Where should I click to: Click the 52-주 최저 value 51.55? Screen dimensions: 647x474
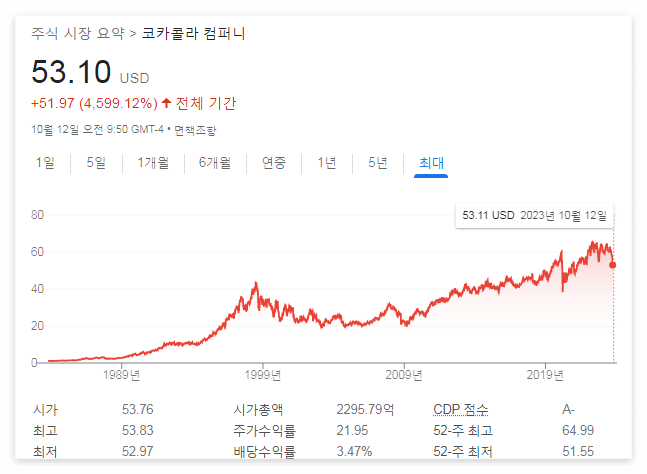coord(578,451)
